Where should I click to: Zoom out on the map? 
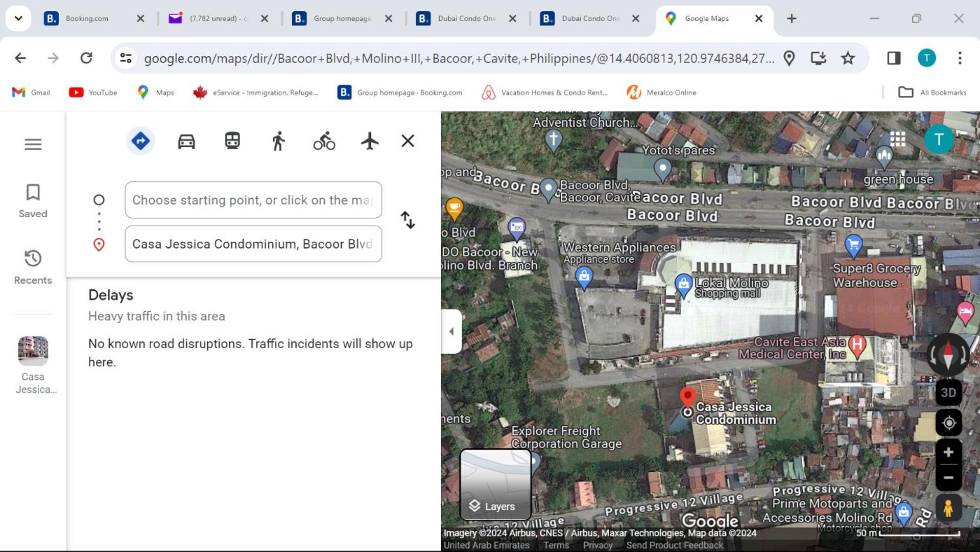[x=948, y=478]
